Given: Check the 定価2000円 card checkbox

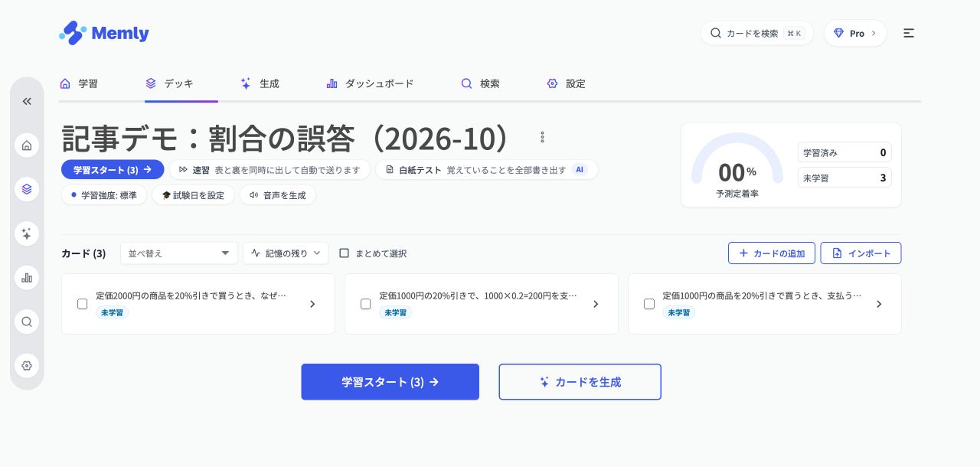Looking at the screenshot, I should 83,304.
